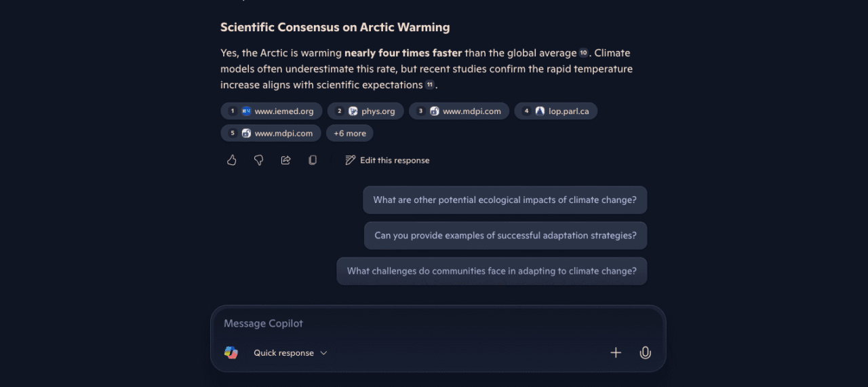Click the Copilot logo icon
The image size is (868, 387).
[x=231, y=352]
